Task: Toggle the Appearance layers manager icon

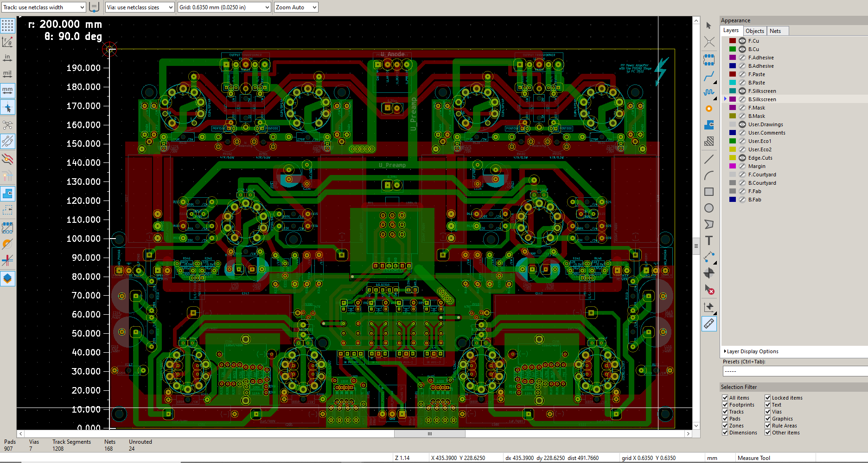Action: pos(8,278)
